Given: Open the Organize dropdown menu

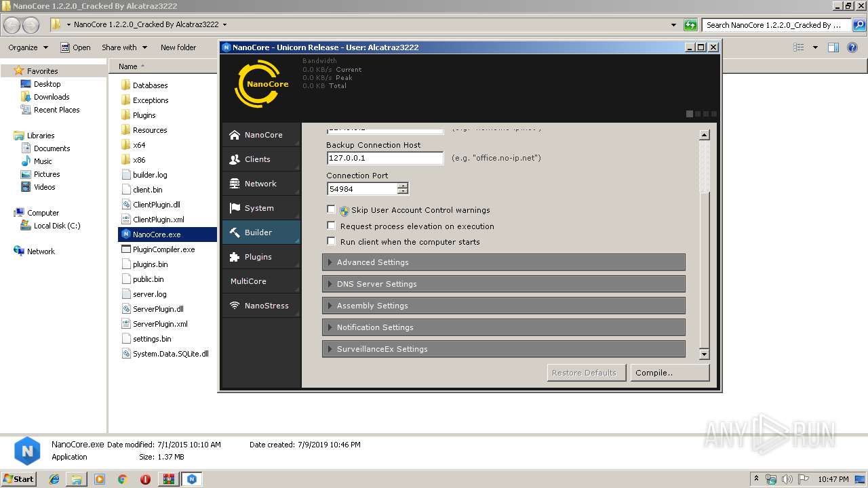Looking at the screenshot, I should coord(28,47).
